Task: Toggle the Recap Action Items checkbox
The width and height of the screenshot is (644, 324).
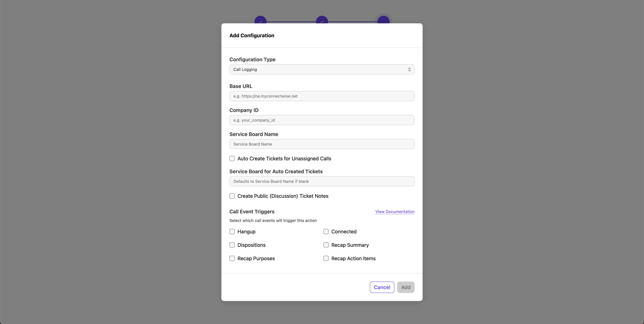Action: [x=326, y=259]
